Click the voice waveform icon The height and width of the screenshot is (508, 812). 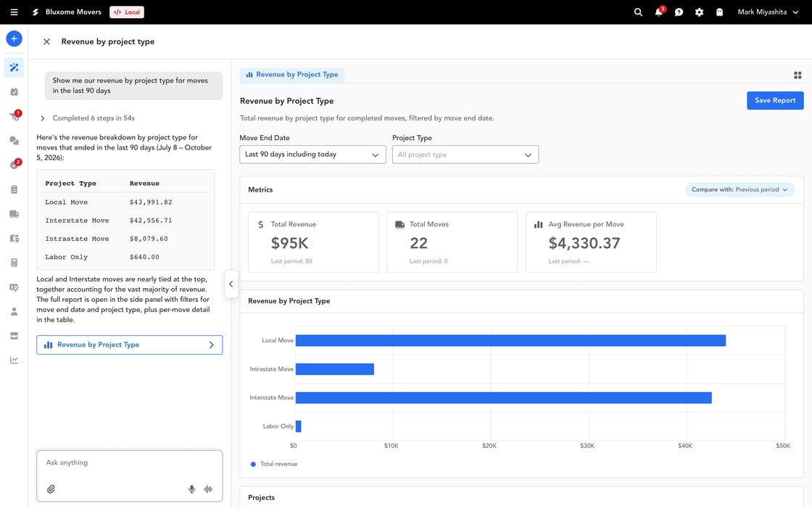click(x=208, y=489)
